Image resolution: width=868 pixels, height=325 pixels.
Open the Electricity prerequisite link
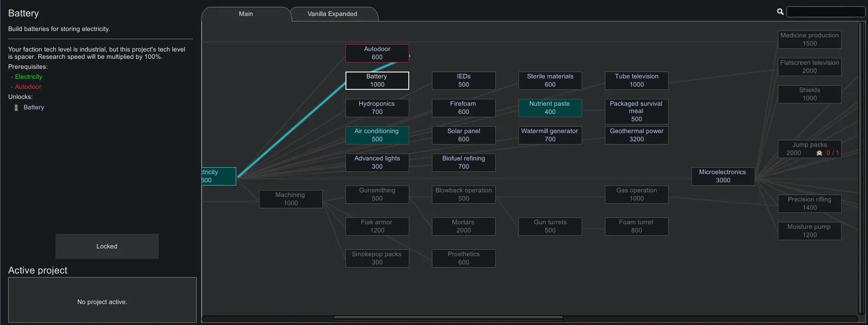(x=28, y=77)
